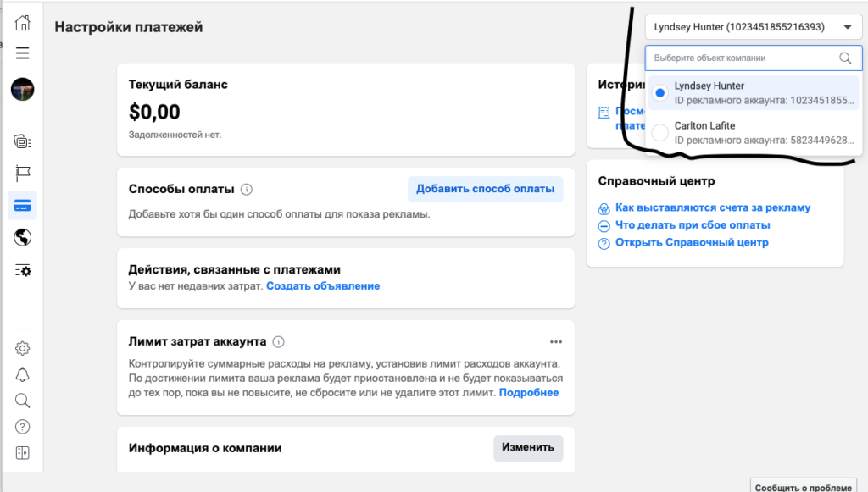The image size is (868, 492).
Task: Open the list settings gear icon
Action: [x=23, y=270]
